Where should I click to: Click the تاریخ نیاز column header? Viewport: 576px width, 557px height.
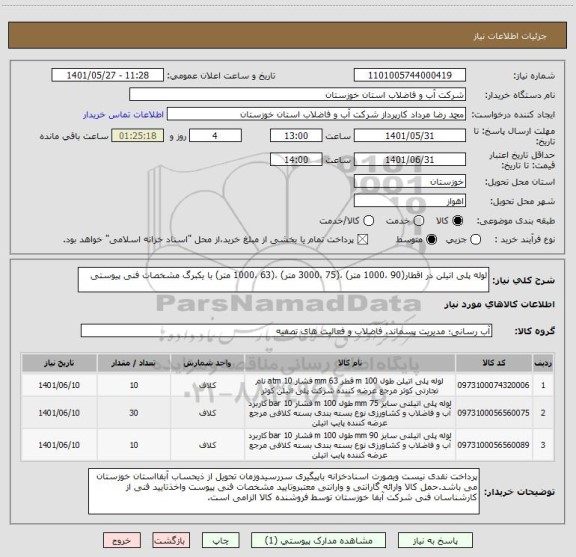[x=59, y=363]
